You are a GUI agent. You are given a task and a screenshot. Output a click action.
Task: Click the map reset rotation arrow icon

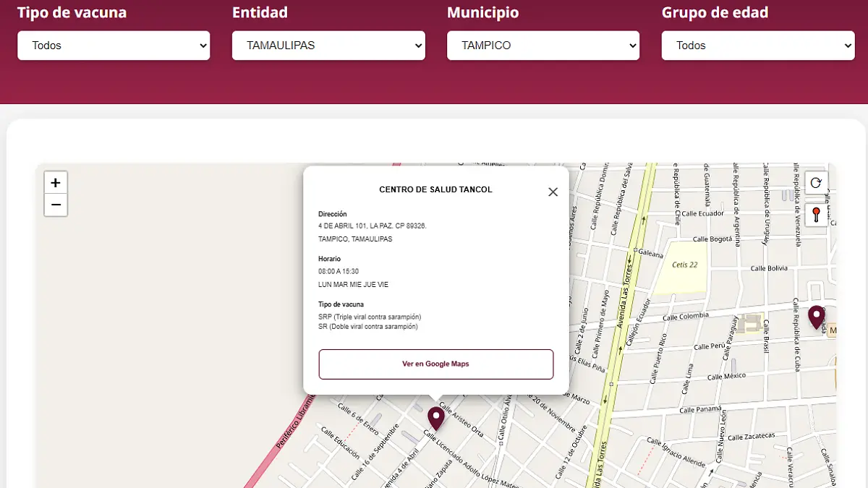[x=816, y=183]
